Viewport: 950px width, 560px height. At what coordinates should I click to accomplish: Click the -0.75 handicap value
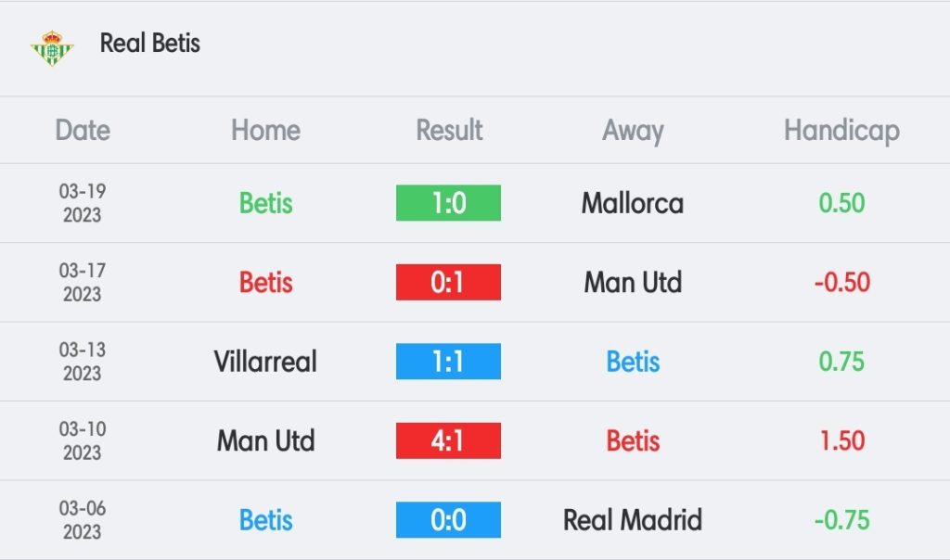[841, 520]
